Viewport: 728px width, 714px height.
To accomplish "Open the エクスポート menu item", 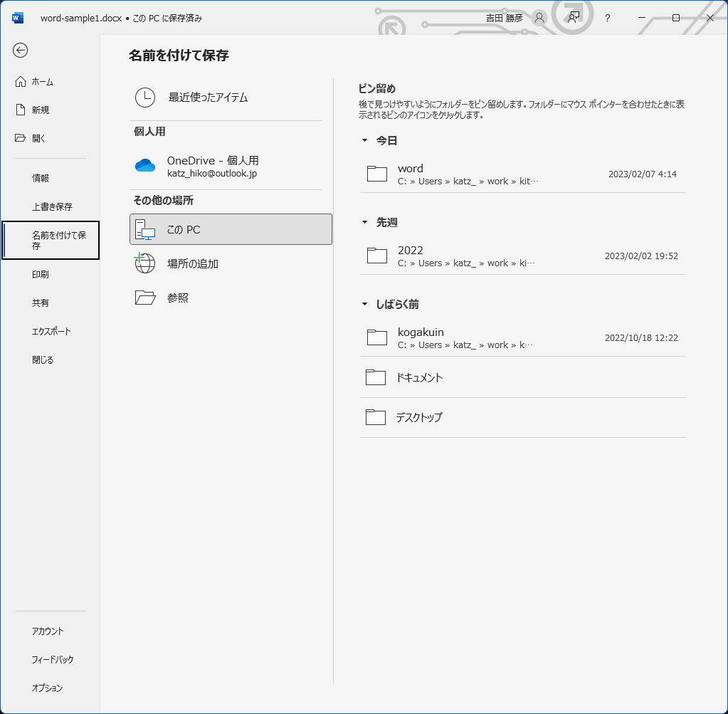I will point(51,332).
